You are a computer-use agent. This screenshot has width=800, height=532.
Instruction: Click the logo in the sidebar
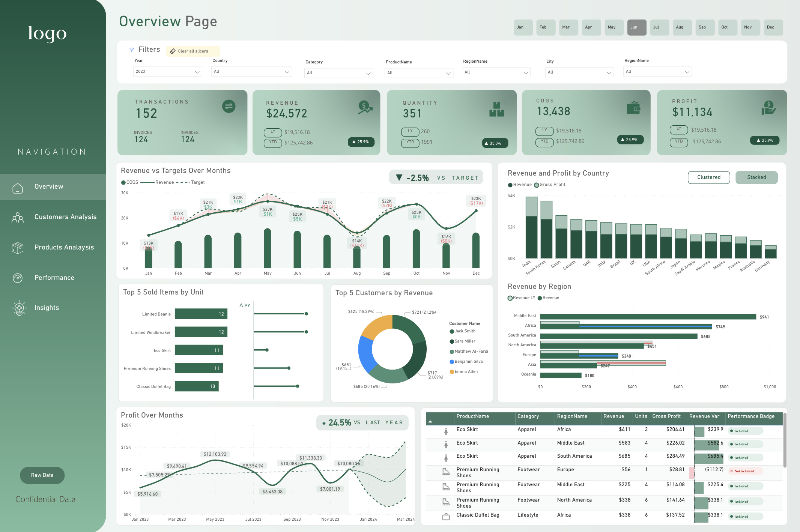click(47, 33)
